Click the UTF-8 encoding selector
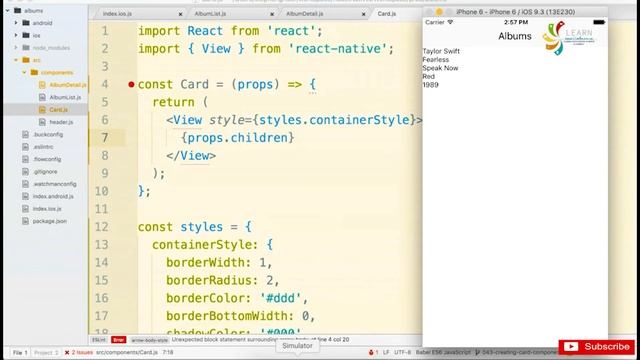 [x=402, y=352]
